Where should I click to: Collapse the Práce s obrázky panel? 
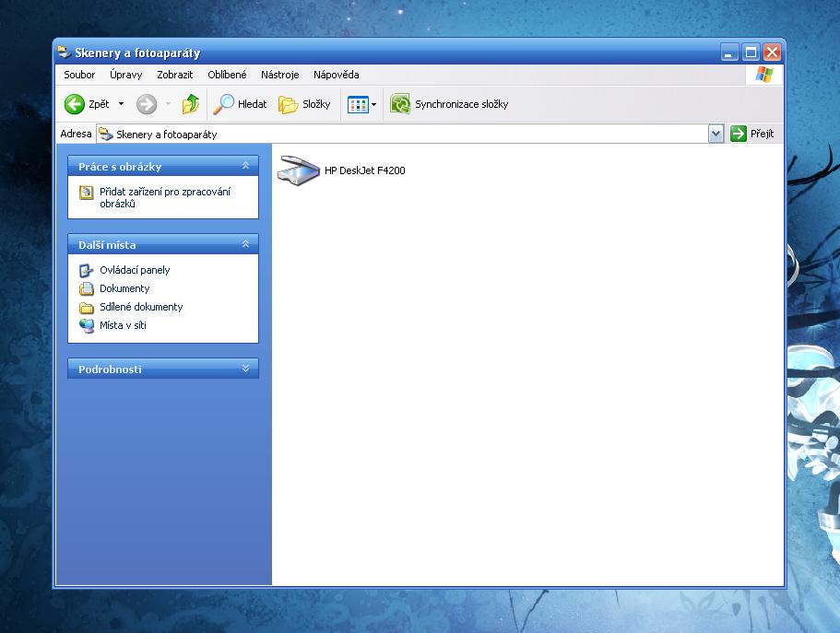pyautogui.click(x=245, y=166)
